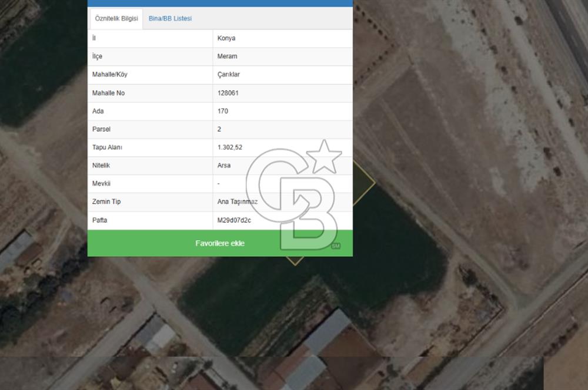Click the Mevkii row label
The height and width of the screenshot is (390, 588).
101,183
